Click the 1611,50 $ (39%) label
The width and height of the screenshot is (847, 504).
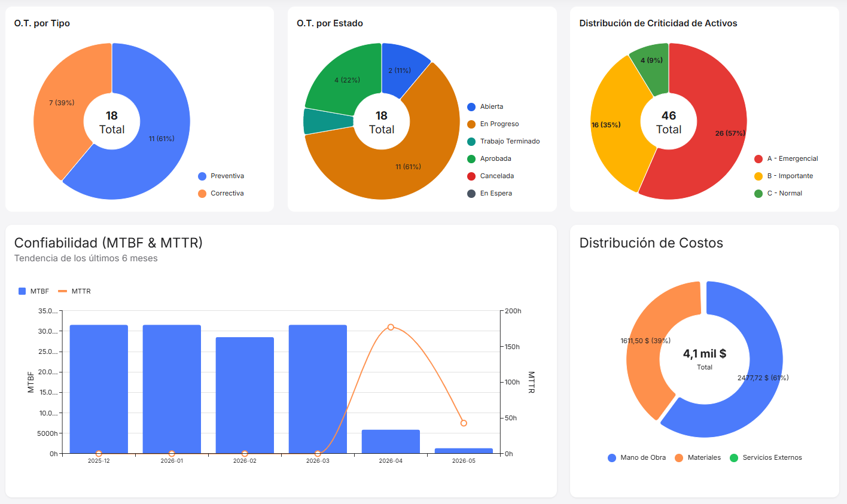[x=645, y=341]
